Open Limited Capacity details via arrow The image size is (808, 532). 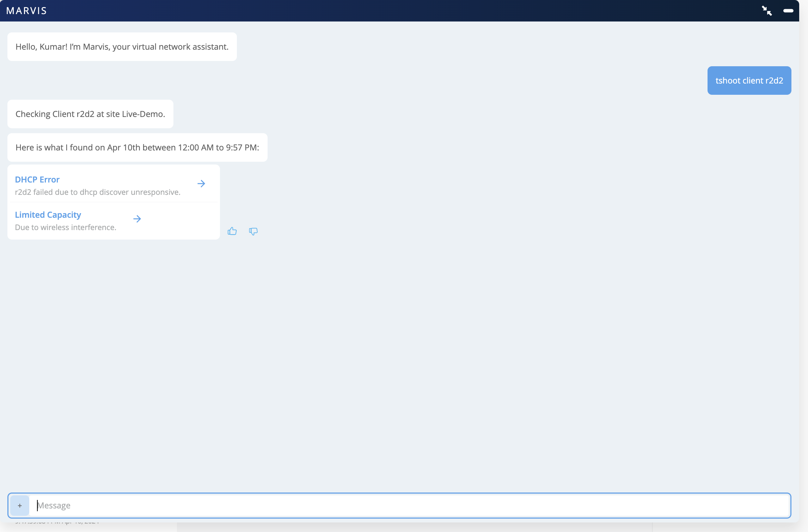137,219
